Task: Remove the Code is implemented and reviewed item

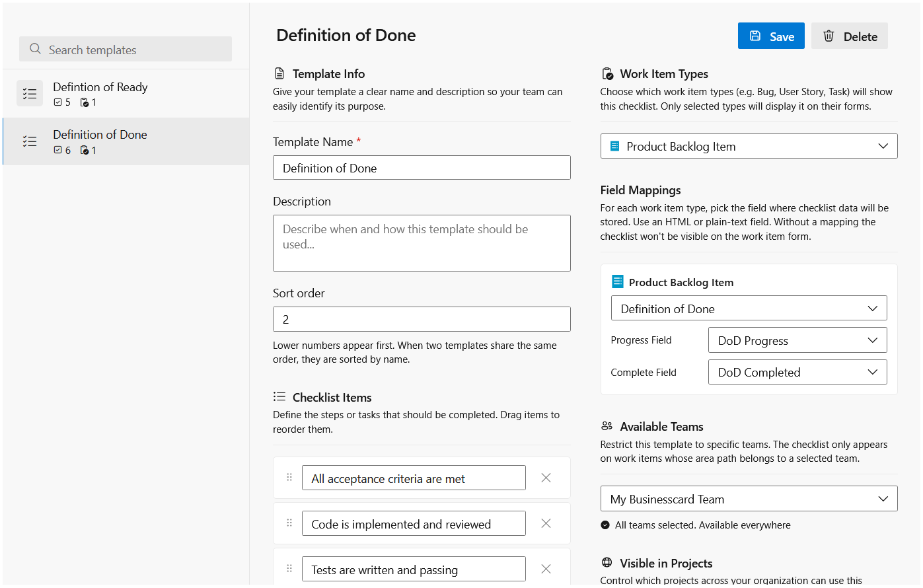Action: click(x=546, y=523)
